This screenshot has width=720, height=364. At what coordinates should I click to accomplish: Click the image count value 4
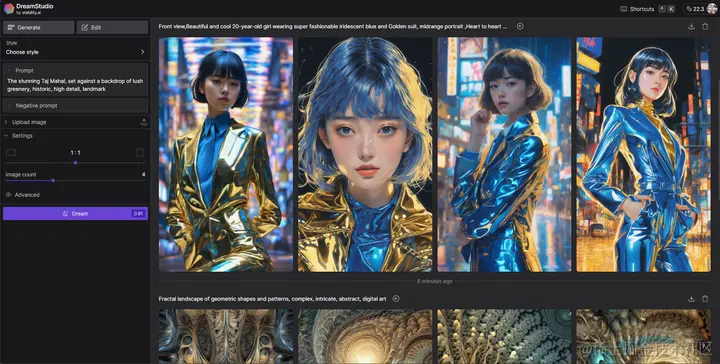(x=144, y=174)
